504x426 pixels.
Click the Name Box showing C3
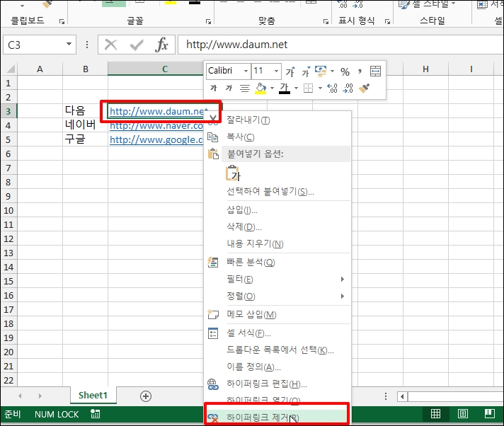click(34, 45)
